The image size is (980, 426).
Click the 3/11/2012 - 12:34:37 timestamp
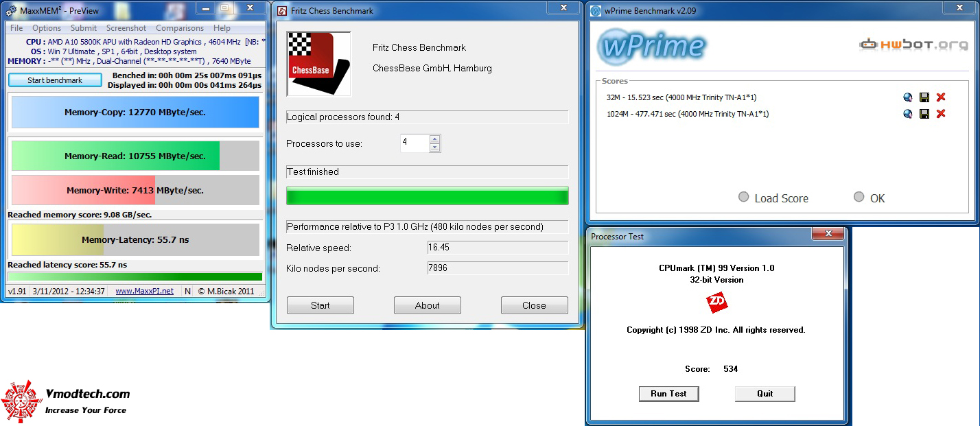(69, 292)
